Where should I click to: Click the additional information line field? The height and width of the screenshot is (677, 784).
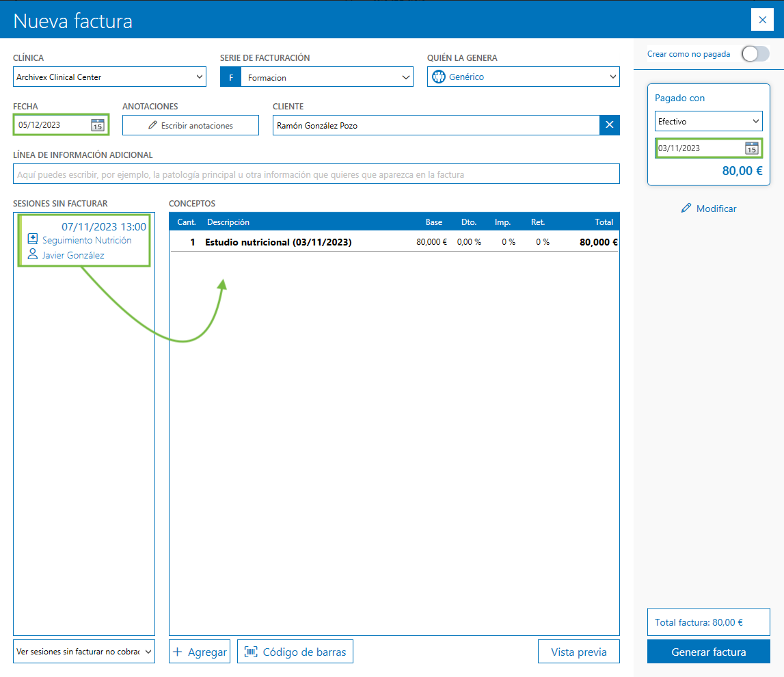click(x=316, y=174)
